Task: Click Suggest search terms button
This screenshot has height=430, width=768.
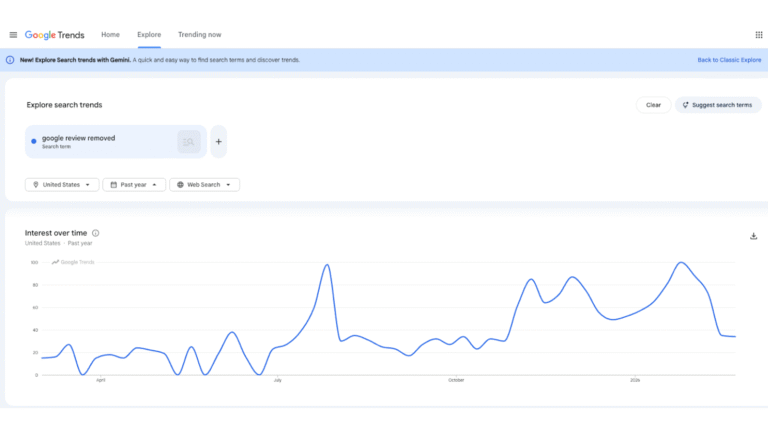Action: pyautogui.click(x=718, y=105)
